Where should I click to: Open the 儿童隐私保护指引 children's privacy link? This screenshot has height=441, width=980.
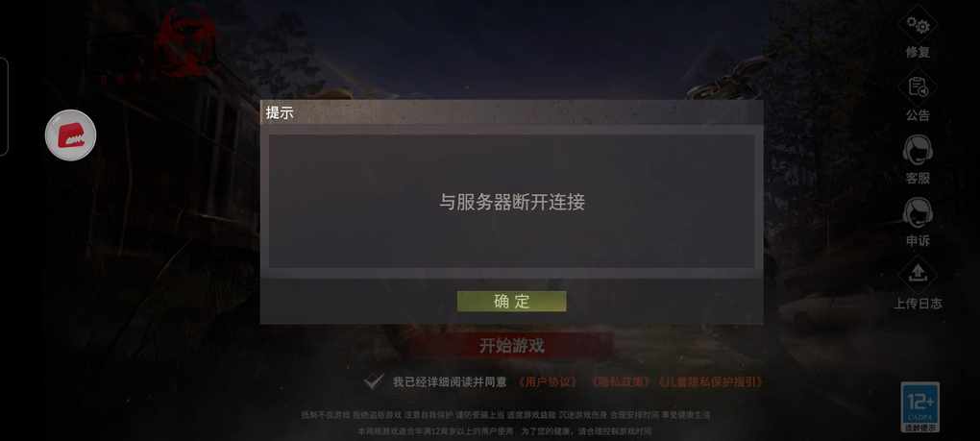(x=710, y=381)
